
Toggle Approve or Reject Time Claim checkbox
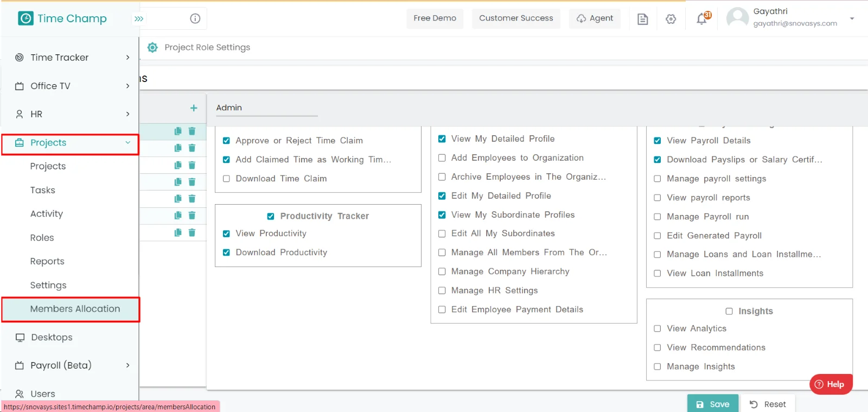[226, 141]
